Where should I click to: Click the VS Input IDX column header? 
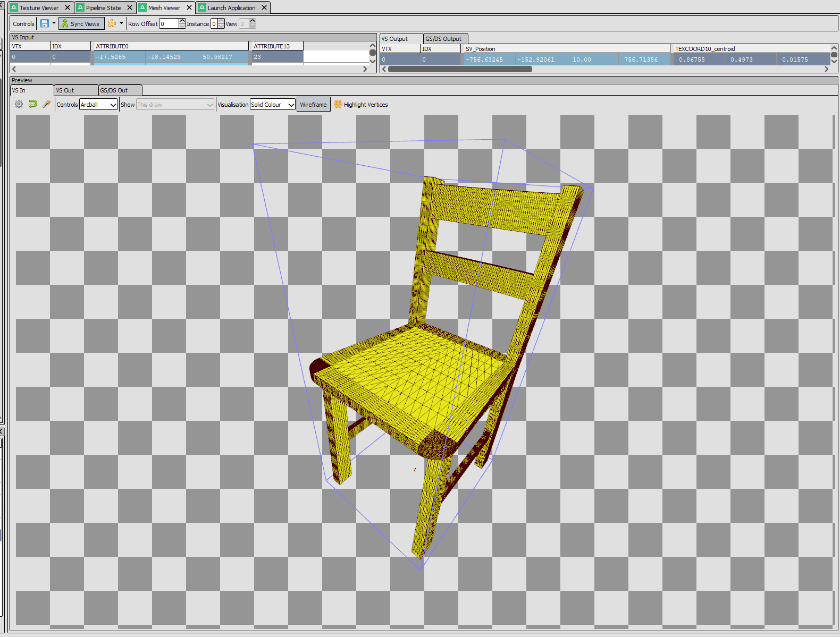pyautogui.click(x=71, y=46)
